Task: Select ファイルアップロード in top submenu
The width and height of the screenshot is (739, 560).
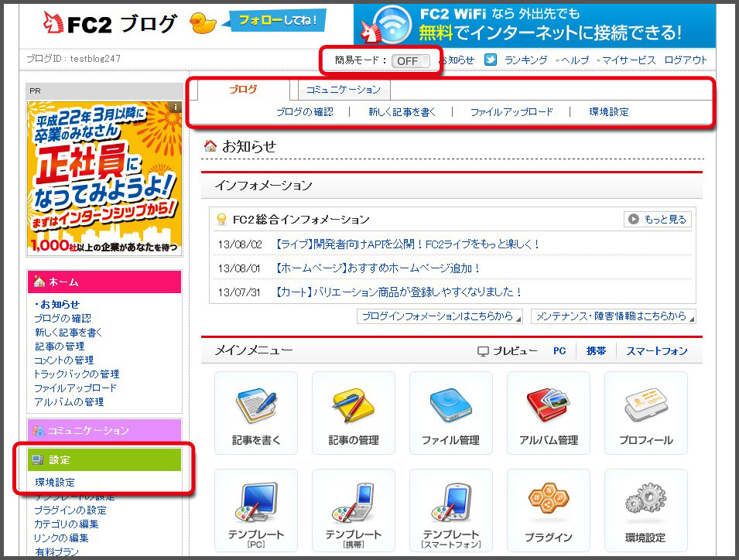Action: point(511,112)
